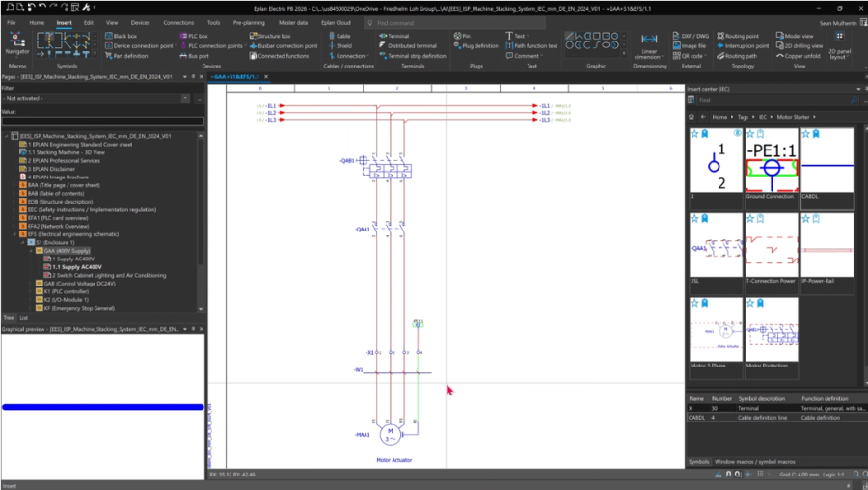Open the Pre-planning ribbon tab

pyautogui.click(x=248, y=21)
